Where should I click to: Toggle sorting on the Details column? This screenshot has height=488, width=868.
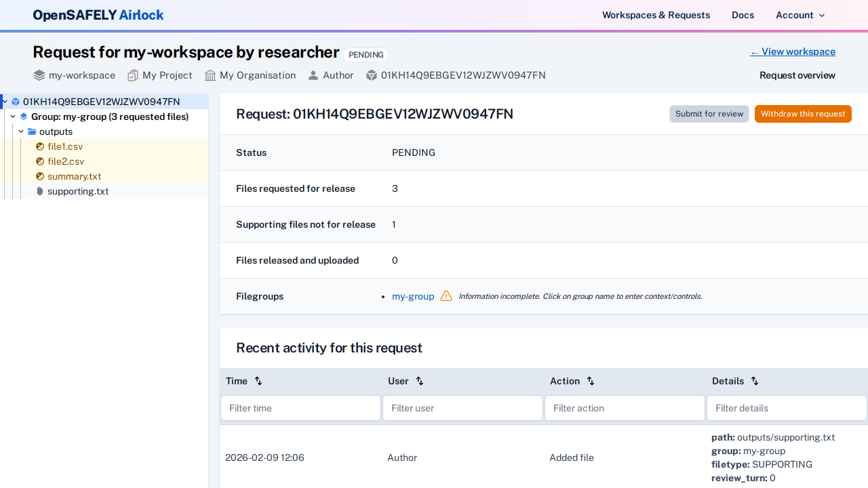pyautogui.click(x=754, y=381)
